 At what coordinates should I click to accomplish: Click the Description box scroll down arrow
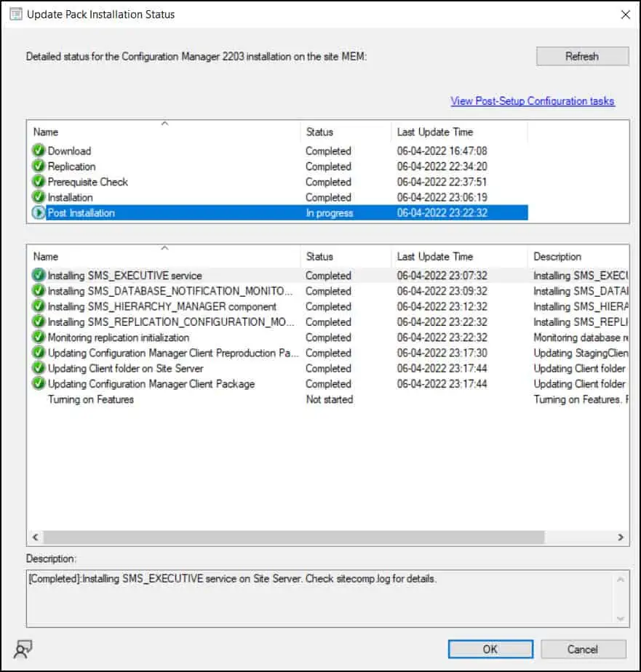click(x=621, y=618)
